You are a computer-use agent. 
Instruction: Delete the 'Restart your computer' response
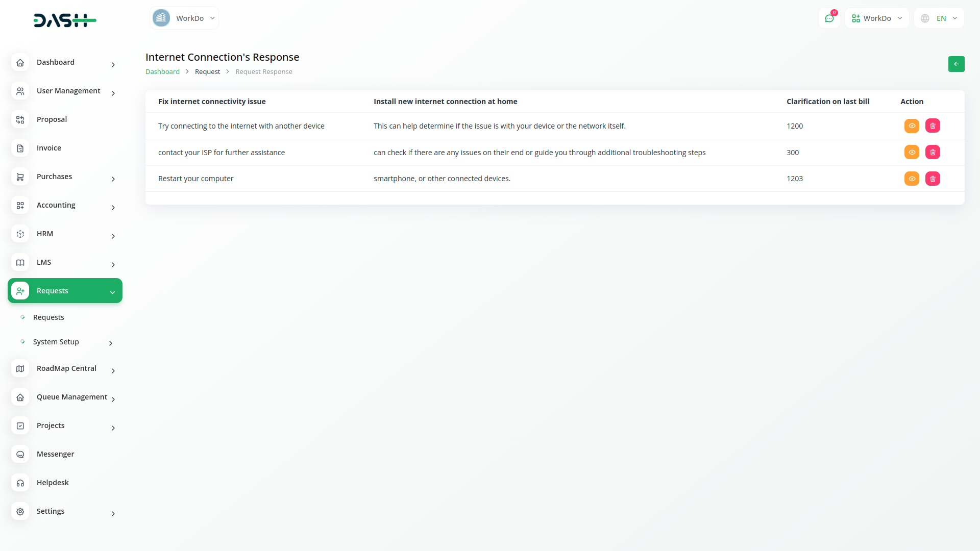pyautogui.click(x=933, y=179)
